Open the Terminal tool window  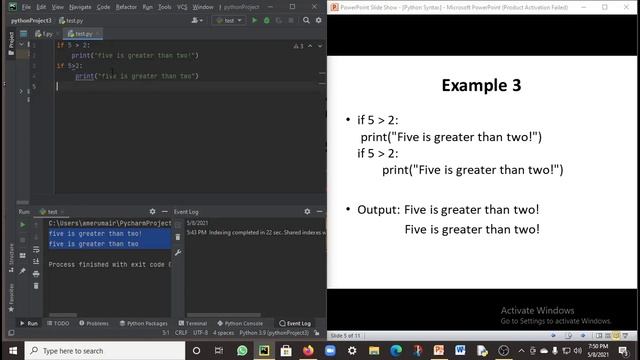click(193, 323)
